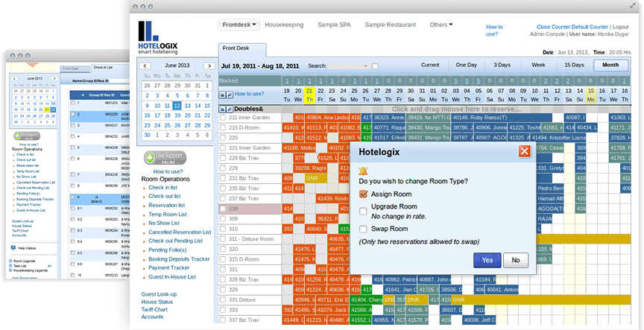Click yellow-highlighted 21 Th date column header

pos(309,95)
